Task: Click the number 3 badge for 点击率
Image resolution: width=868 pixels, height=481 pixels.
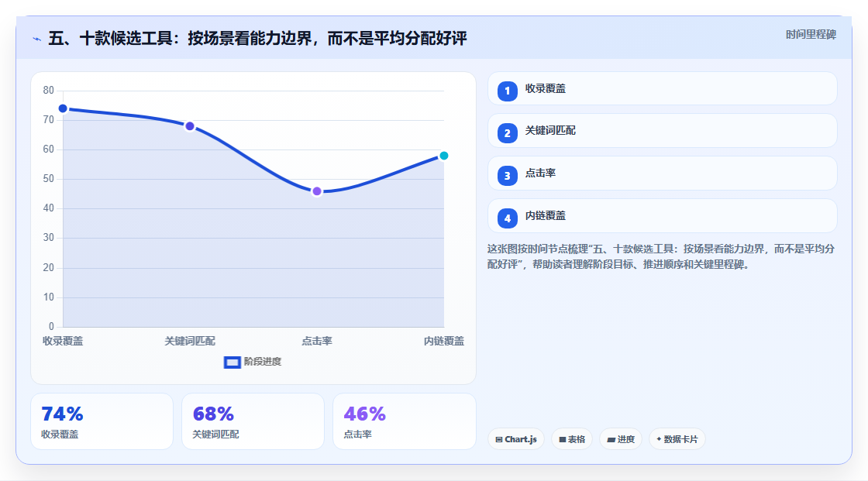Action: point(507,176)
